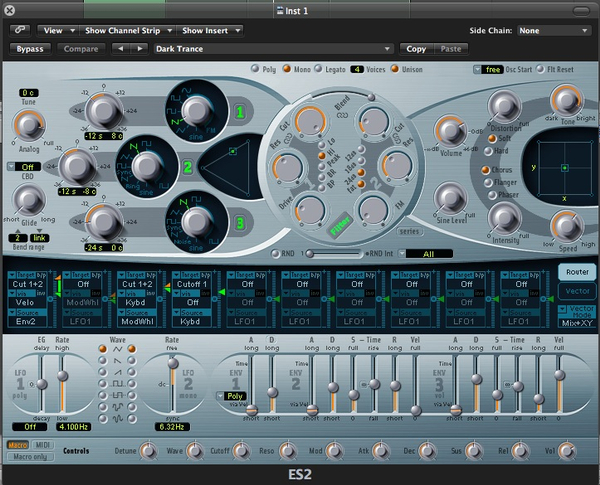This screenshot has height=485, width=600.
Task: Click the Tone knob
Action: [566, 100]
